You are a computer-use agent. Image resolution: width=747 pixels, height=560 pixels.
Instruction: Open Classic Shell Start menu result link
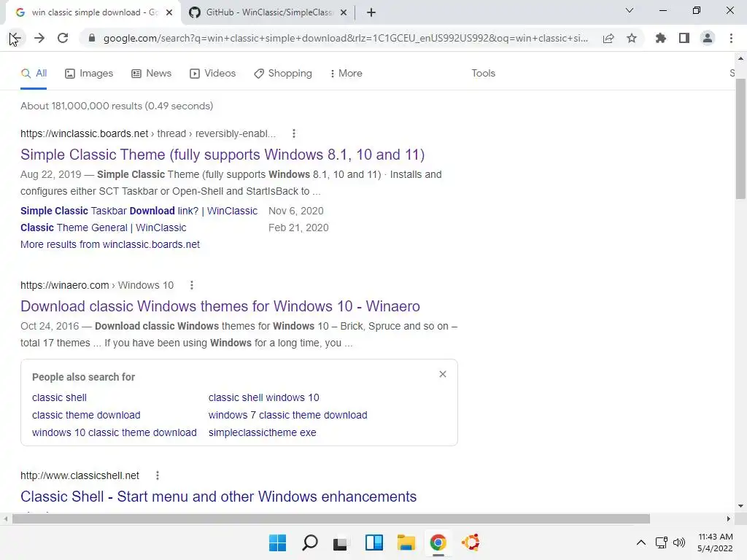(218, 497)
